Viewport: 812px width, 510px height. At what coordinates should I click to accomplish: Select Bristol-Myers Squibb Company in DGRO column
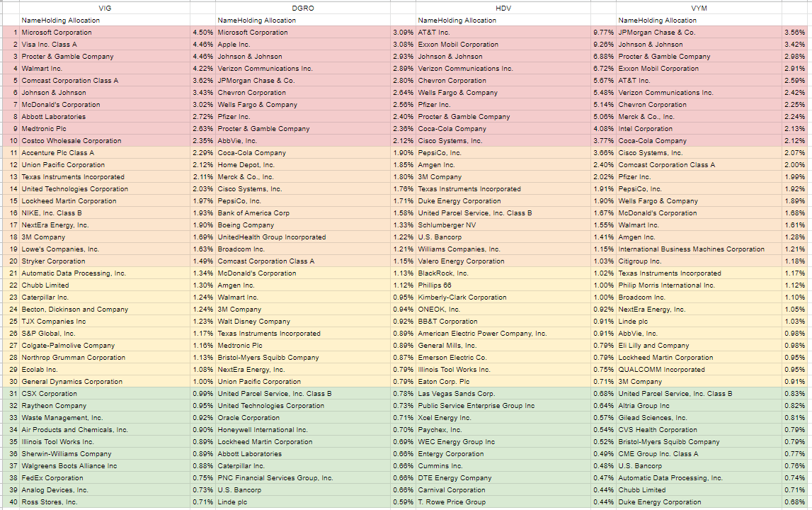pyautogui.click(x=302, y=357)
